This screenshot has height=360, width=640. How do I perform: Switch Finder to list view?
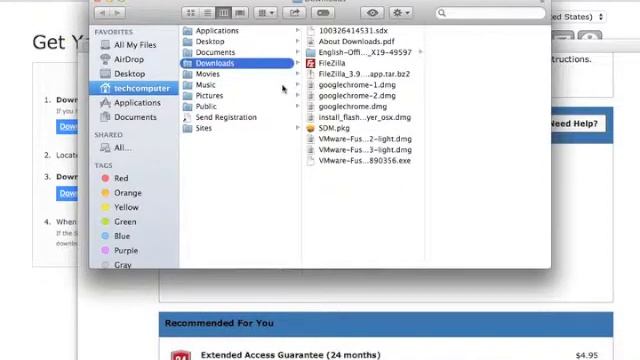tap(207, 13)
